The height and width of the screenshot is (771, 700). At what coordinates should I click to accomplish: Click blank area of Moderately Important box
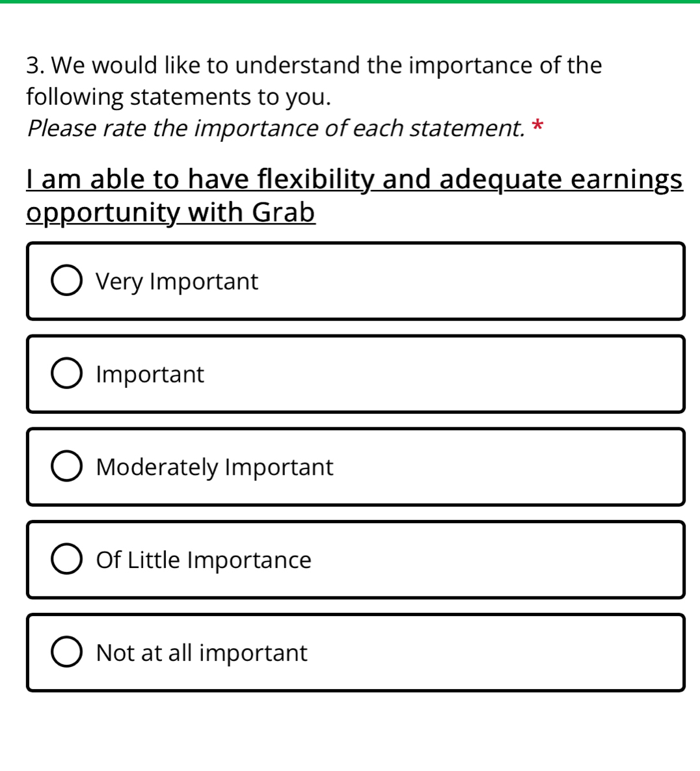point(507,467)
